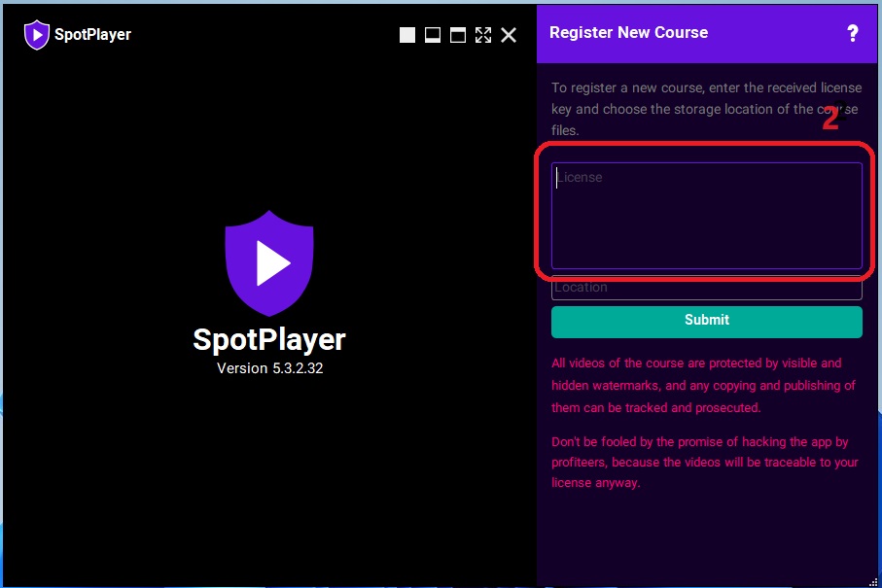The height and width of the screenshot is (588, 882).
Task: Click the Version 5.3.2.32 label
Action: coord(270,368)
